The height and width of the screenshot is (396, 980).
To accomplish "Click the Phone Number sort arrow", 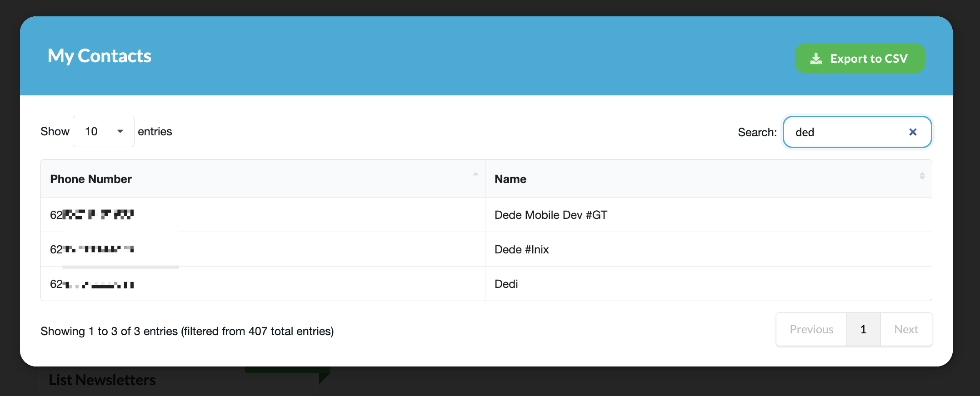I will tap(475, 174).
